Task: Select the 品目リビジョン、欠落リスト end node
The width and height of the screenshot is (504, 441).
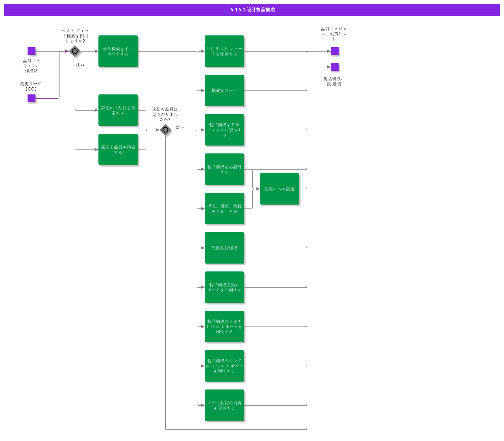Action: [x=334, y=51]
